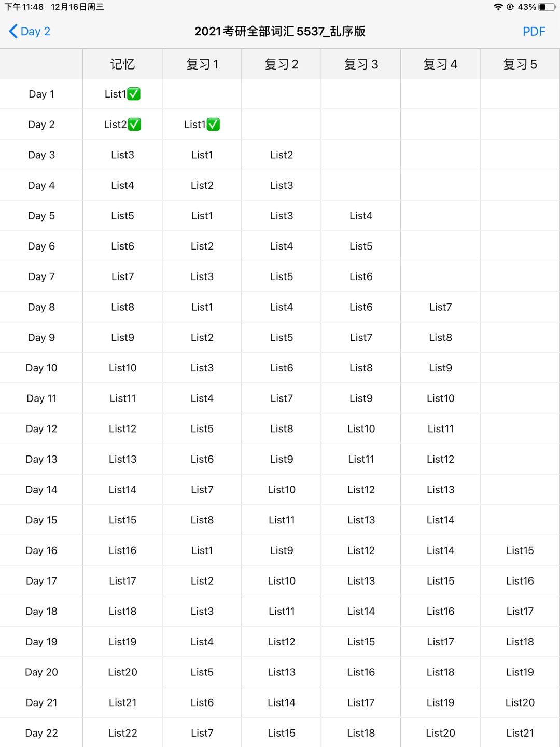Tap List12 cell in Day 12 row

[122, 429]
